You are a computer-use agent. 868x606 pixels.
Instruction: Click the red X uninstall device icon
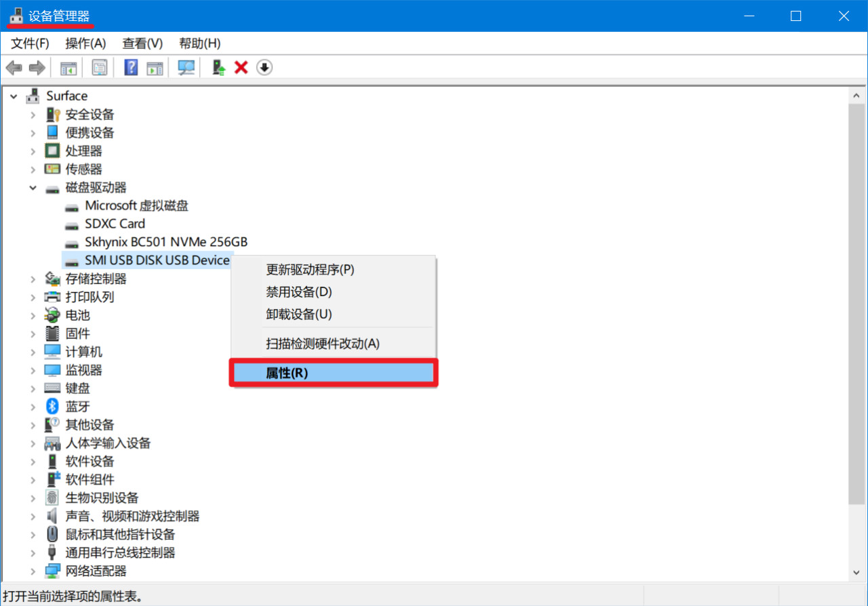point(241,67)
